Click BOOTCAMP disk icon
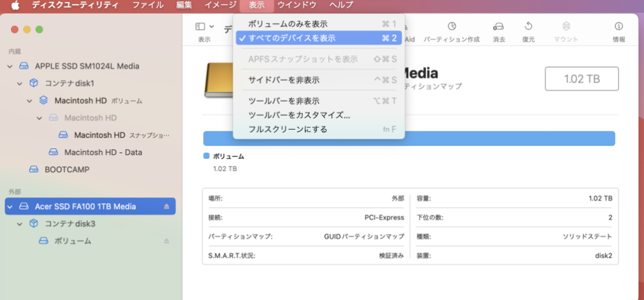The image size is (644, 300). [x=34, y=169]
